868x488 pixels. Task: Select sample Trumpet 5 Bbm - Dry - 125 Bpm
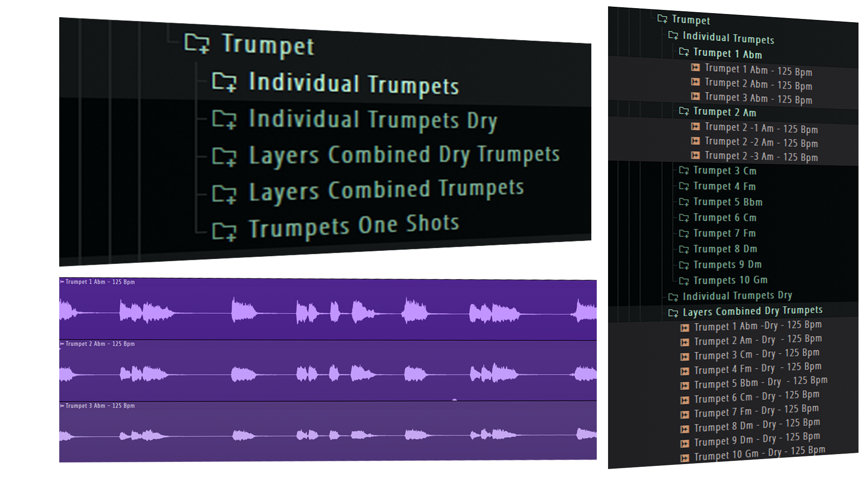pos(761,382)
